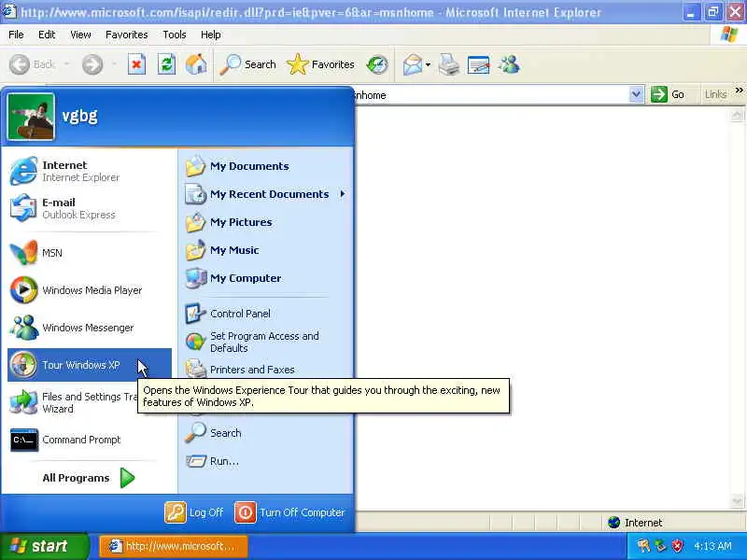This screenshot has height=560, width=747.
Task: Open the File menu
Action: coord(16,35)
